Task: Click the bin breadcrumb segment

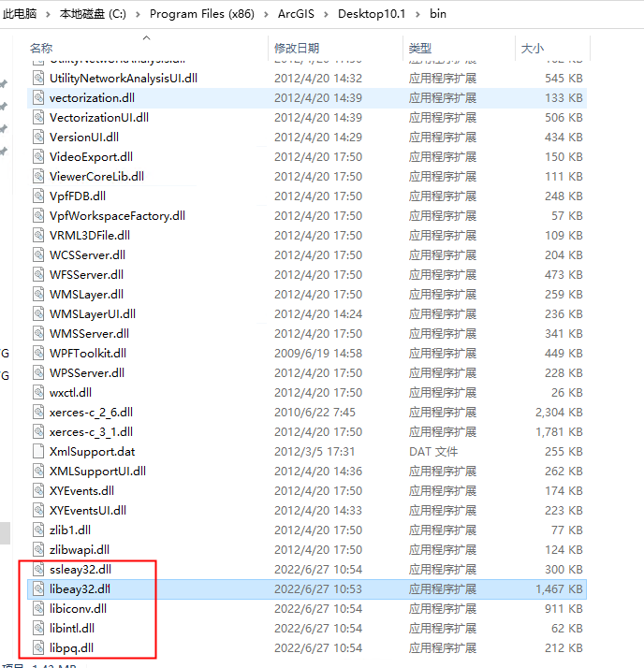Action: pyautogui.click(x=438, y=14)
